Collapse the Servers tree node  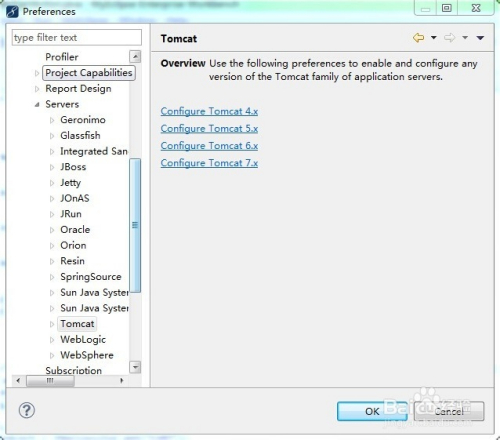click(x=37, y=105)
